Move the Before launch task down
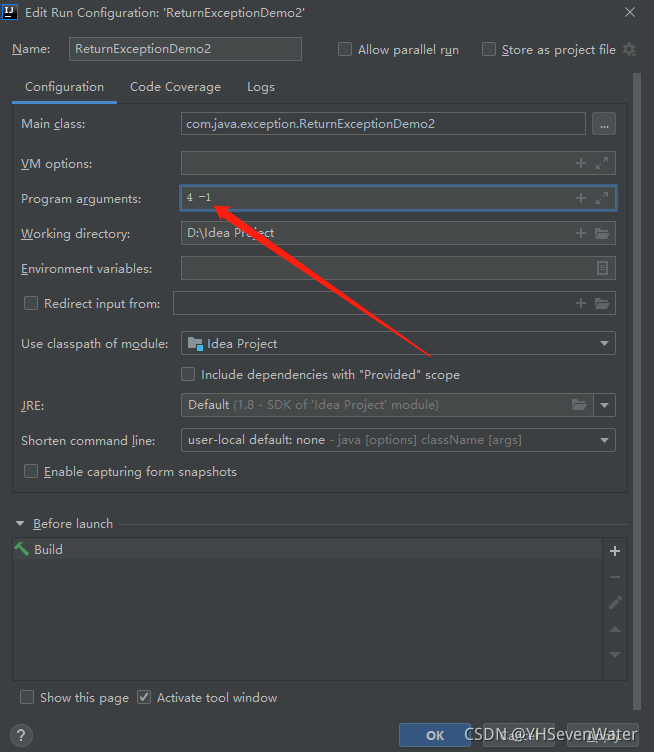Image resolution: width=654 pixels, height=752 pixels. (x=615, y=655)
